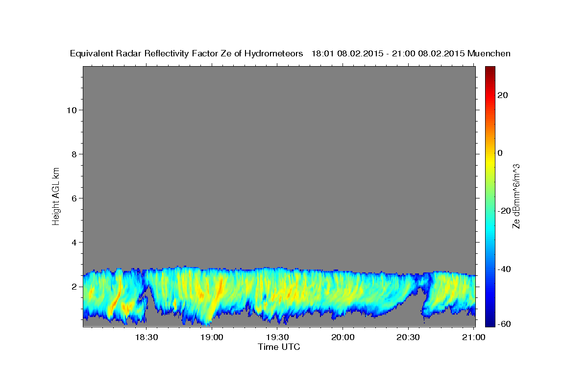Click the 'Height AGL km' axis label

tap(56, 196)
